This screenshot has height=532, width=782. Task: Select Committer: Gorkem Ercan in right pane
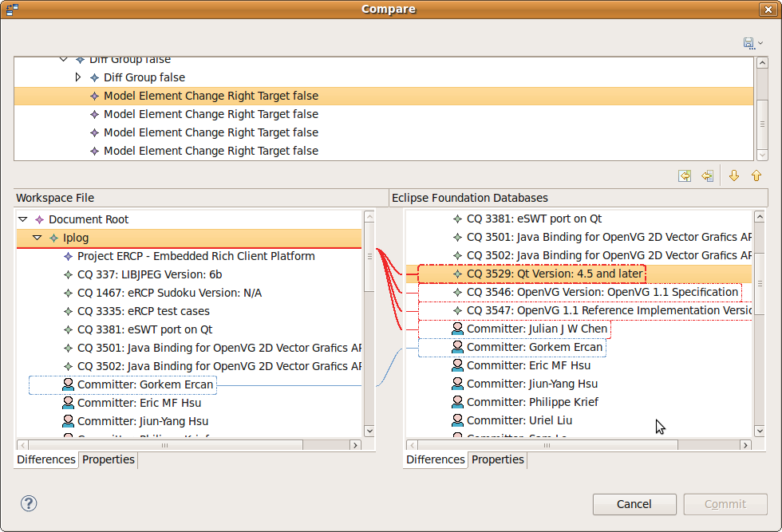pos(535,347)
